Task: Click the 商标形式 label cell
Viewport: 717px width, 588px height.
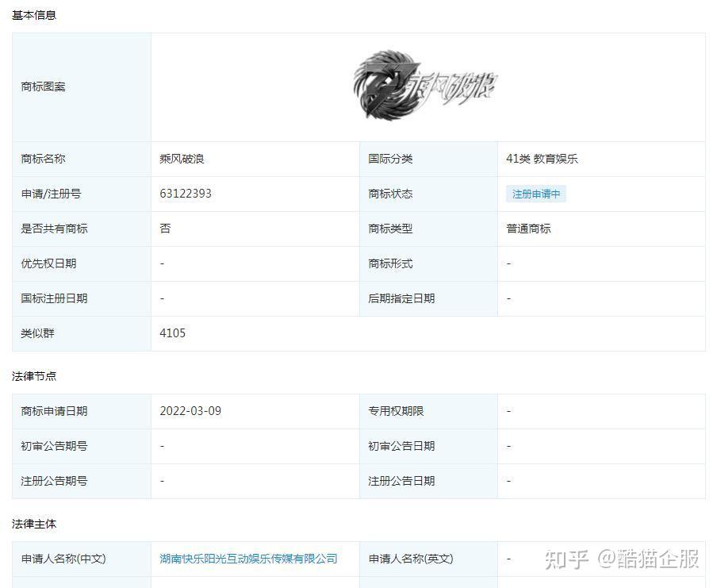Action: [428, 263]
